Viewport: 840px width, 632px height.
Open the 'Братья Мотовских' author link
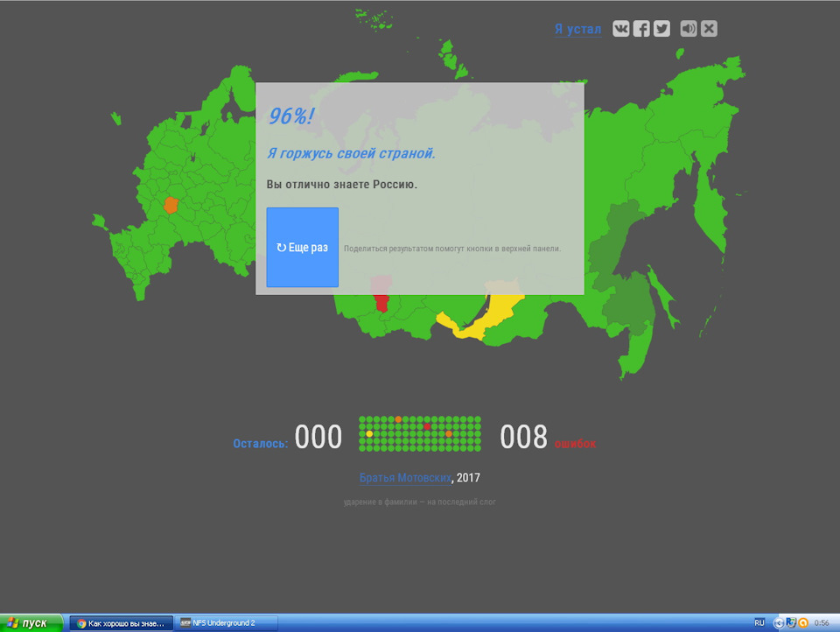pos(405,478)
